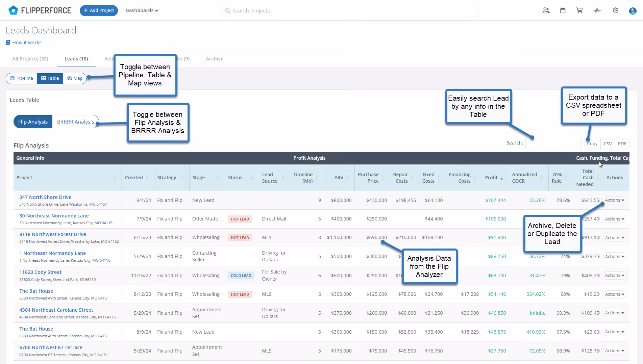Viewport: 643px width, 364px height.
Task: Open the Archive tab
Action: (215, 59)
